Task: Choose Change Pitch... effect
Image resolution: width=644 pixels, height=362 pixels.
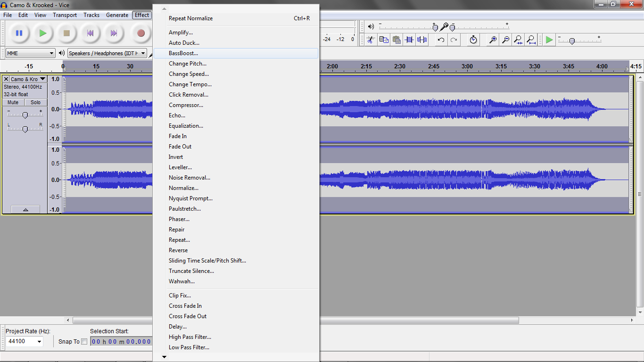Action: pyautogui.click(x=236, y=64)
